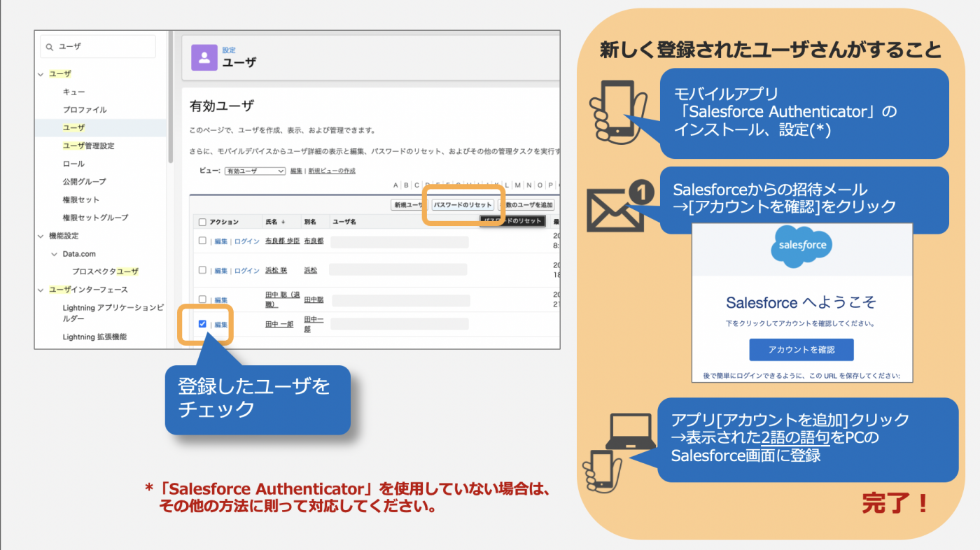Screen dimensions: 980x550
Task: Filter the user list by letter N
Action: pyautogui.click(x=529, y=185)
